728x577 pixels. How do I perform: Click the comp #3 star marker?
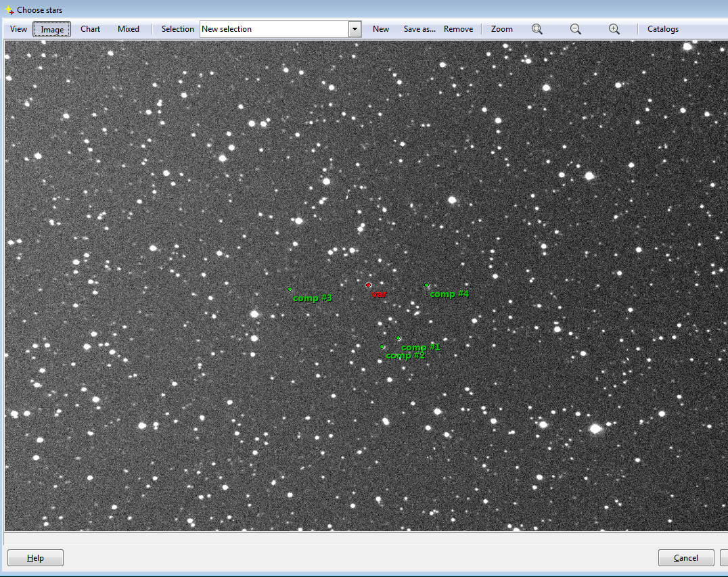(290, 289)
